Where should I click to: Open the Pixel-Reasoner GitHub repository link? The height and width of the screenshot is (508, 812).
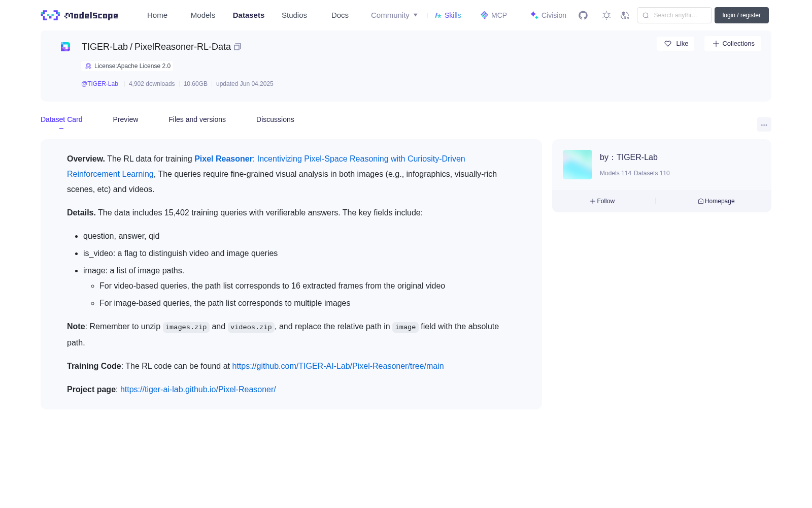click(x=338, y=366)
